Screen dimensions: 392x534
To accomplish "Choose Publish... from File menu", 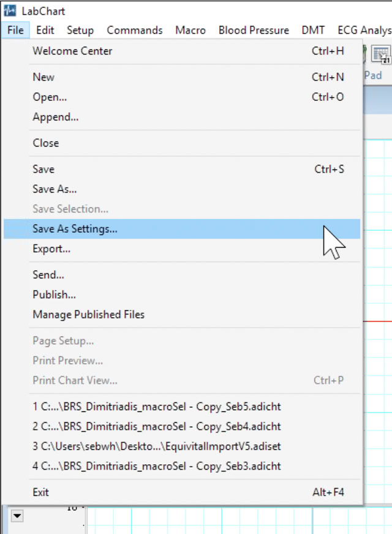I will 54,295.
